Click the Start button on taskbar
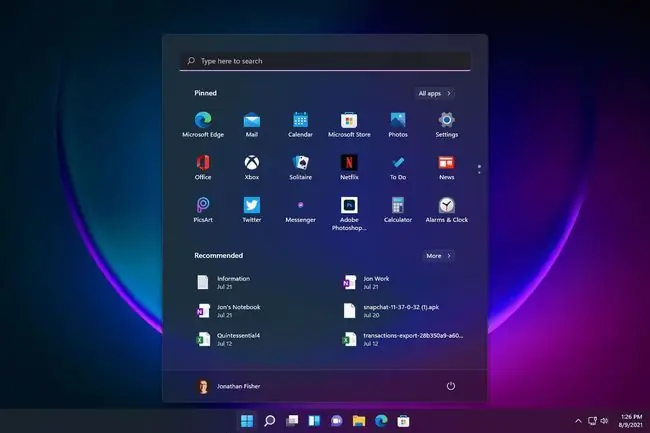This screenshot has height=433, width=650. [247, 421]
